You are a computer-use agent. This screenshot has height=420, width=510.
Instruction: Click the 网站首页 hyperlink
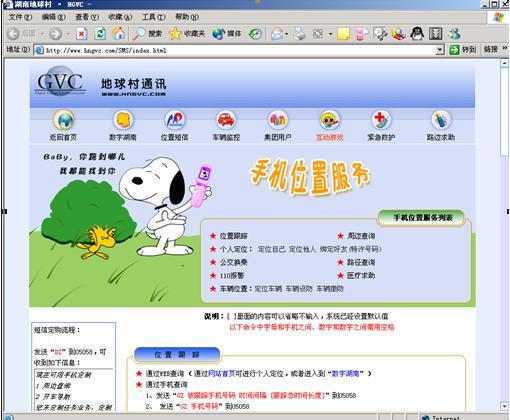[x=221, y=374]
